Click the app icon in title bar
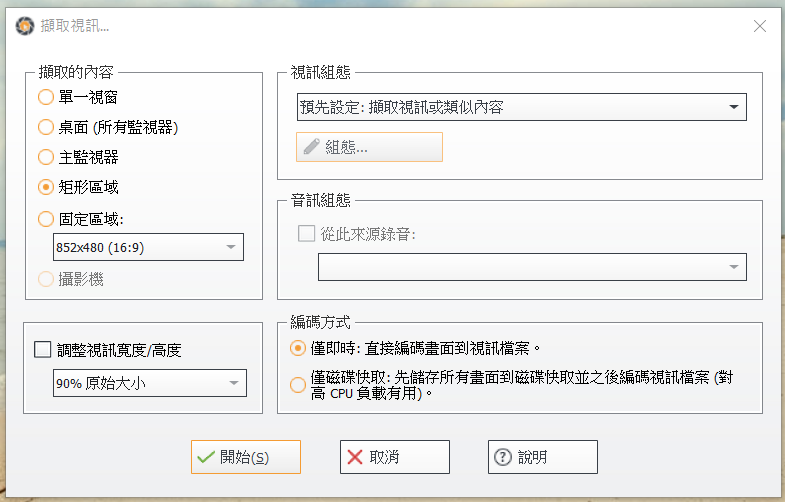 pyautogui.click(x=25, y=26)
